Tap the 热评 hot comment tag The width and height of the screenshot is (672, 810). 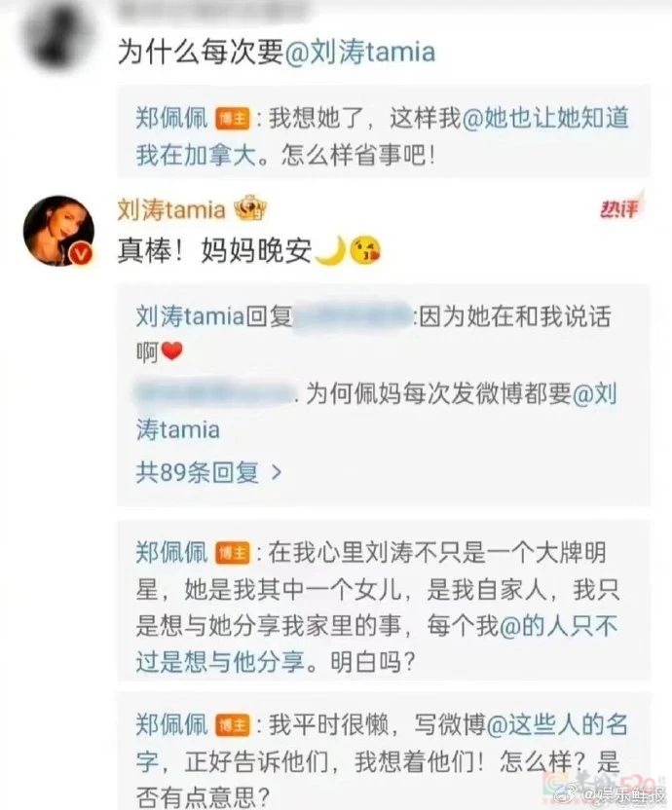pos(619,208)
